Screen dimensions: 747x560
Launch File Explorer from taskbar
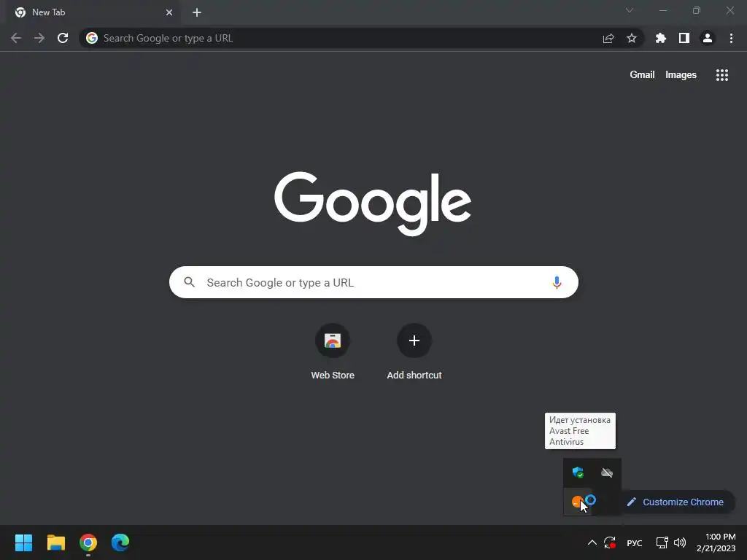coord(55,542)
